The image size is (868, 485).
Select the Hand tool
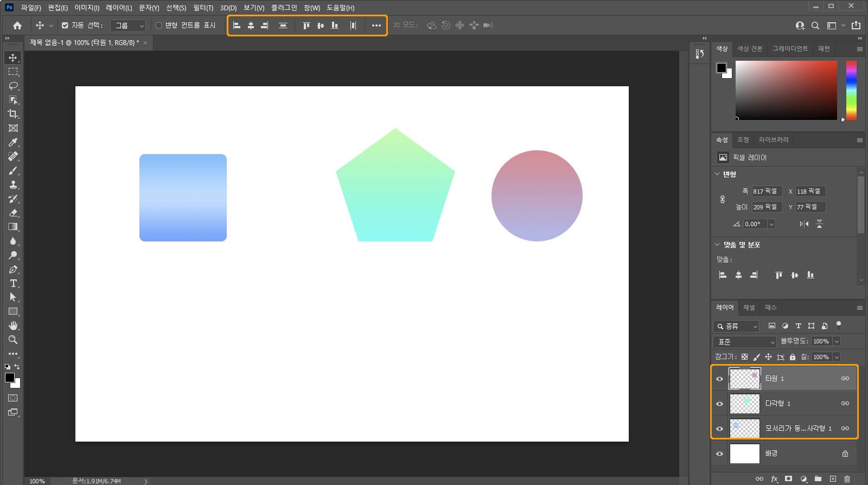(x=13, y=326)
